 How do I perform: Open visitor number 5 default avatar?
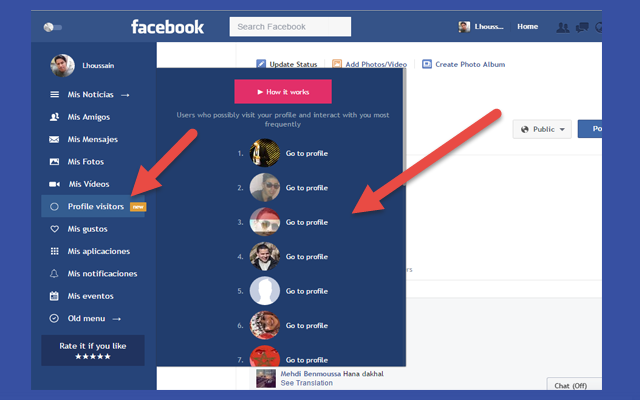point(265,291)
